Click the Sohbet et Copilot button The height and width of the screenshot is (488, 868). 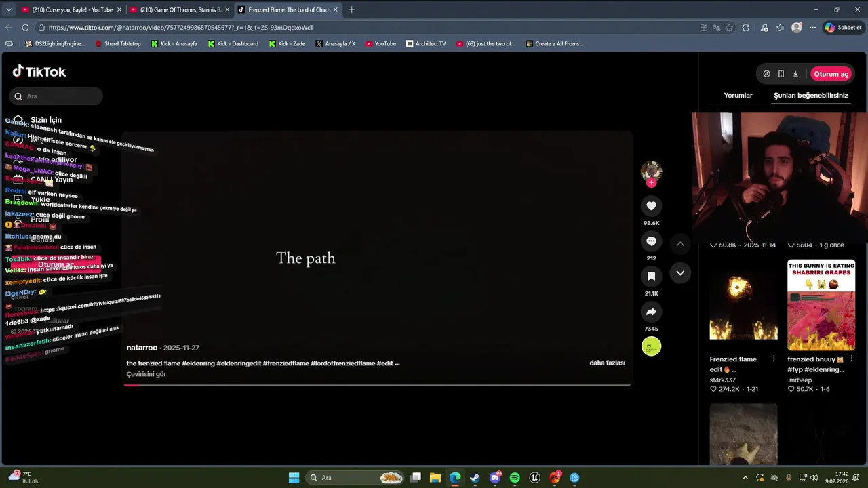[x=843, y=28]
